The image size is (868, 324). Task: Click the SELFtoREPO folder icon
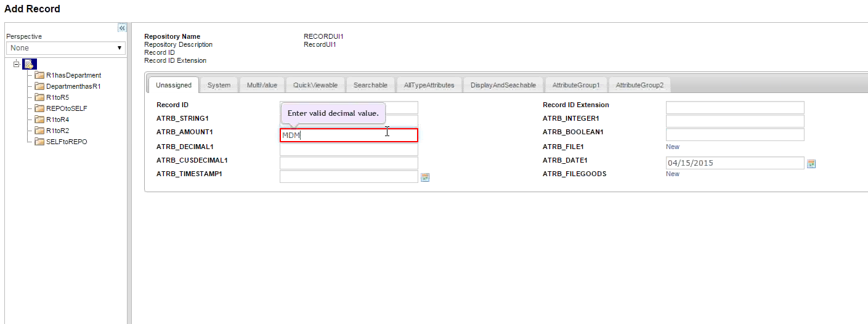coord(39,142)
